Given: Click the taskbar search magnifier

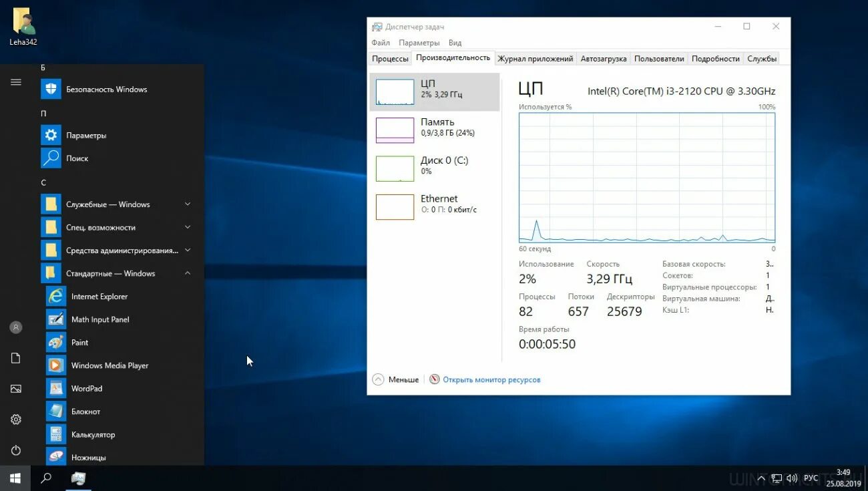Looking at the screenshot, I should (46, 478).
